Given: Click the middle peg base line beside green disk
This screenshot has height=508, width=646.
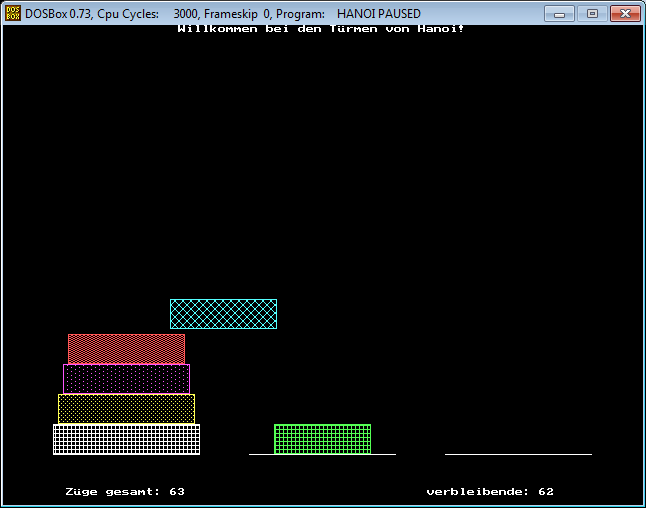Looking at the screenshot, I should point(384,454).
